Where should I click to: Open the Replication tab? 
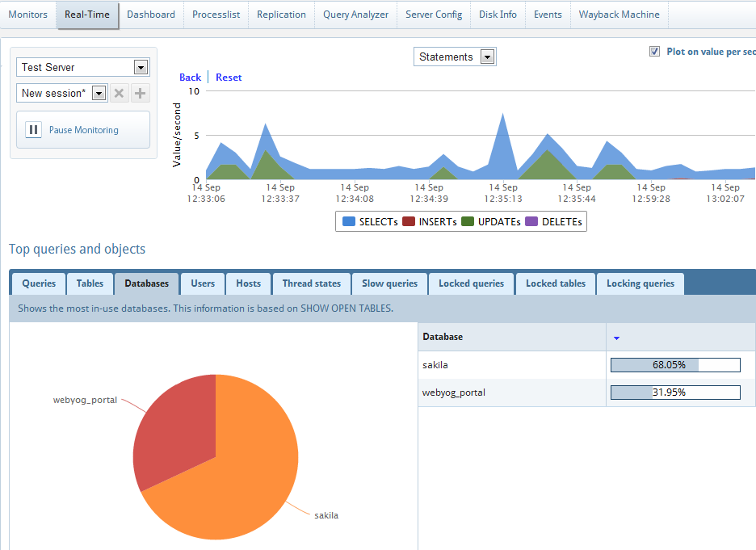click(282, 15)
